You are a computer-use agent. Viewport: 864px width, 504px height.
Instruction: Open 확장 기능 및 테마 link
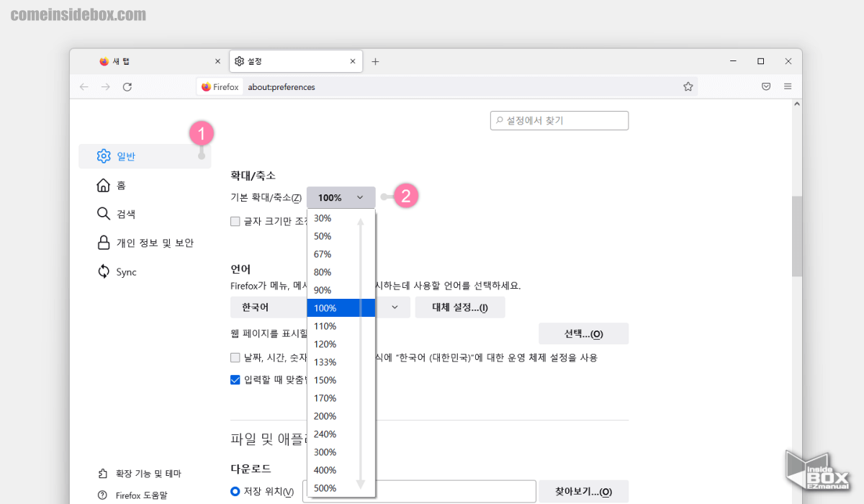[139, 474]
